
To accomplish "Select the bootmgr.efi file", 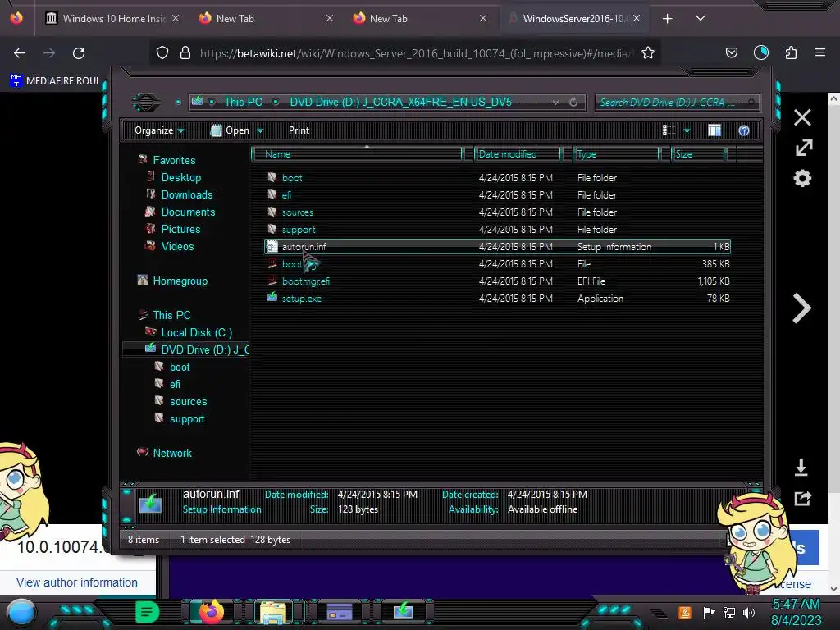I will (x=498, y=281).
